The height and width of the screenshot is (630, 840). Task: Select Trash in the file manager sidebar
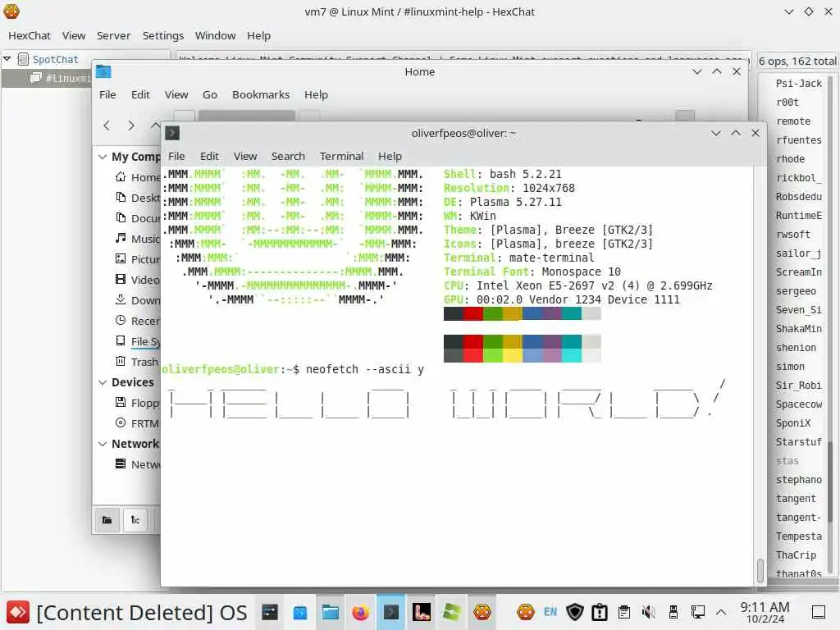137,362
